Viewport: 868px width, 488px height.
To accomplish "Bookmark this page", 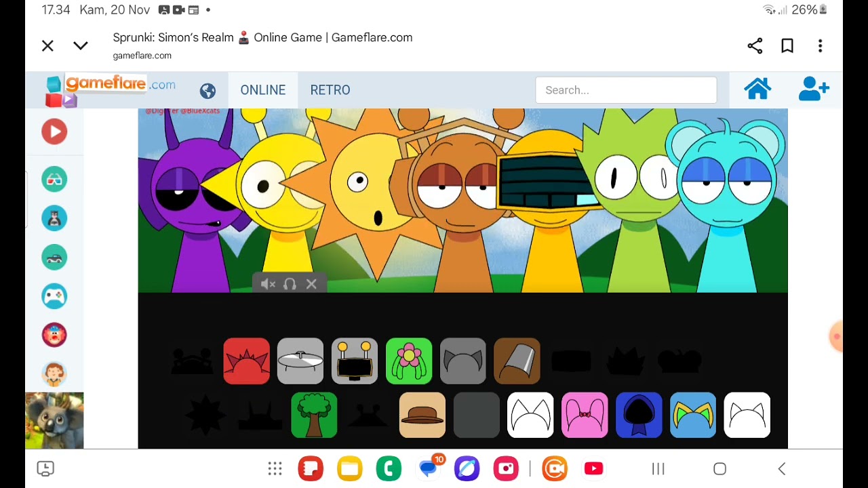I will pos(787,45).
